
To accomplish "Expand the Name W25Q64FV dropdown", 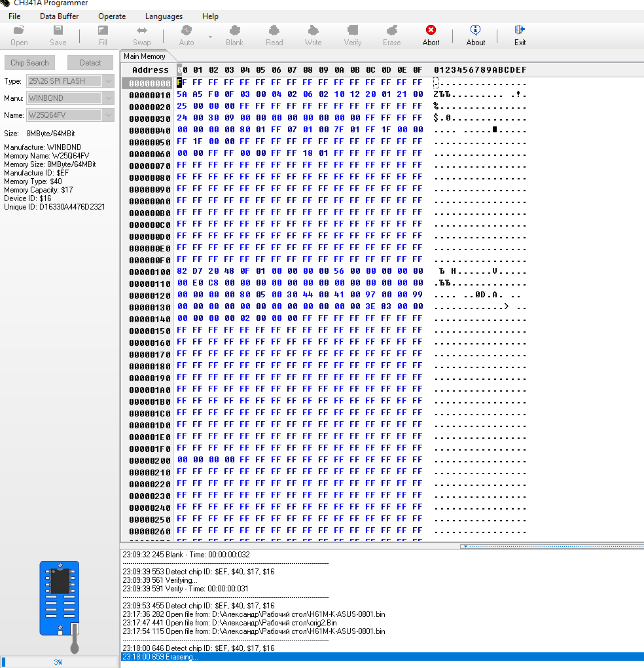I will click(109, 115).
